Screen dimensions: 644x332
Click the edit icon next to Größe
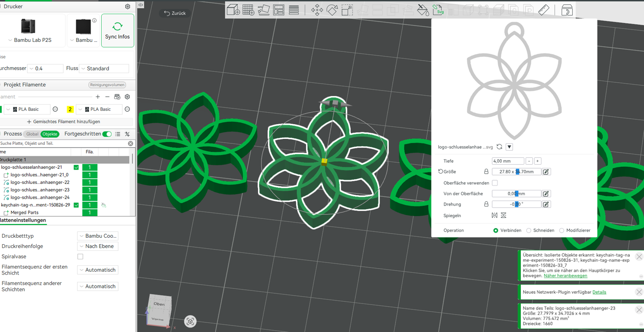pyautogui.click(x=546, y=172)
